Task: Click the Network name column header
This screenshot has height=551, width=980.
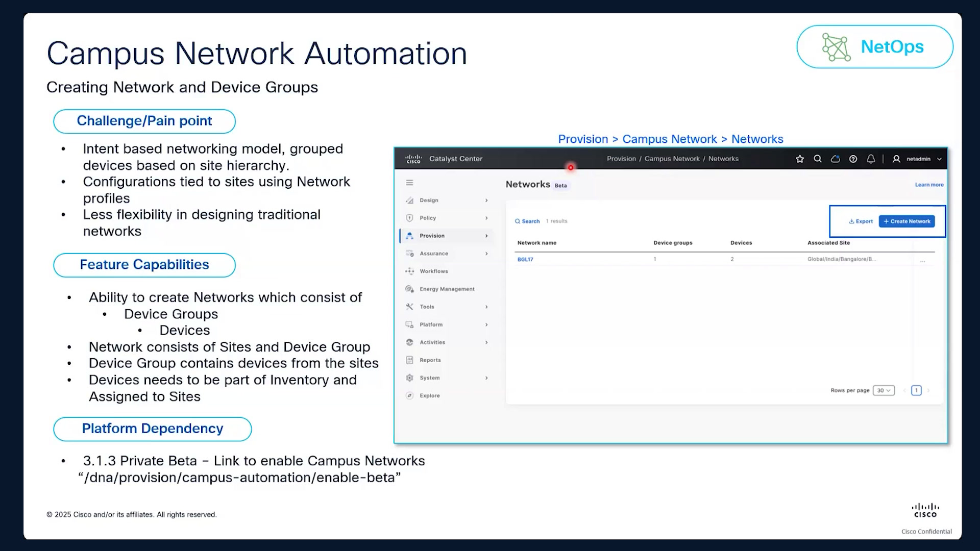Action: [537, 243]
